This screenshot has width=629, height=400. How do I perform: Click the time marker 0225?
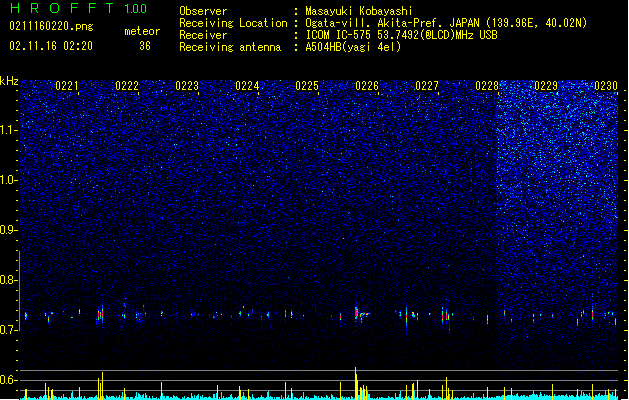[307, 86]
